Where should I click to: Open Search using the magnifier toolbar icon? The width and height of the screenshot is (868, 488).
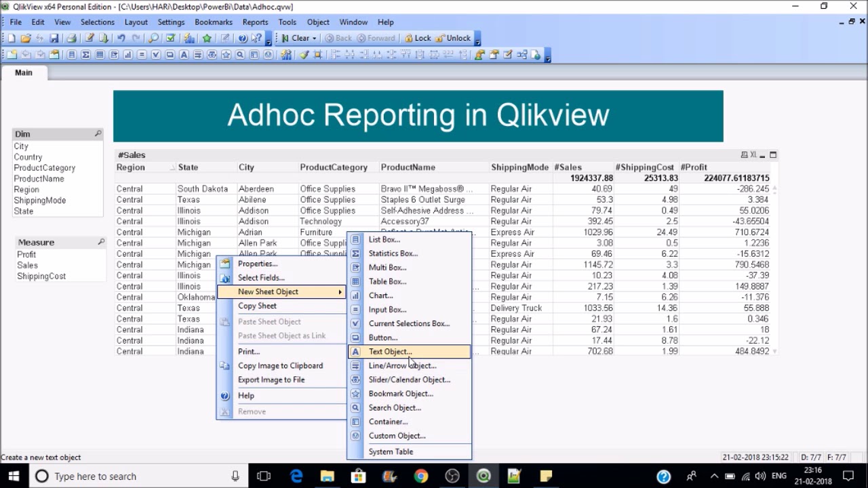154,39
